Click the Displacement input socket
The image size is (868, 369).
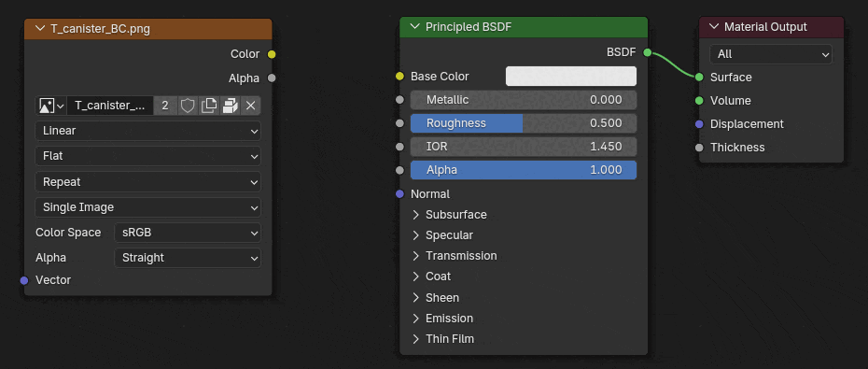tap(700, 124)
